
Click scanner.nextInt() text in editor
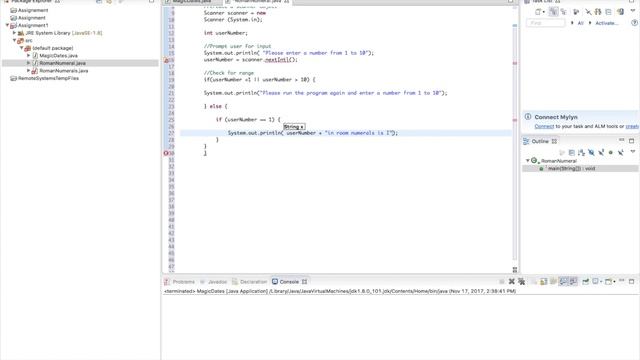tap(269, 60)
